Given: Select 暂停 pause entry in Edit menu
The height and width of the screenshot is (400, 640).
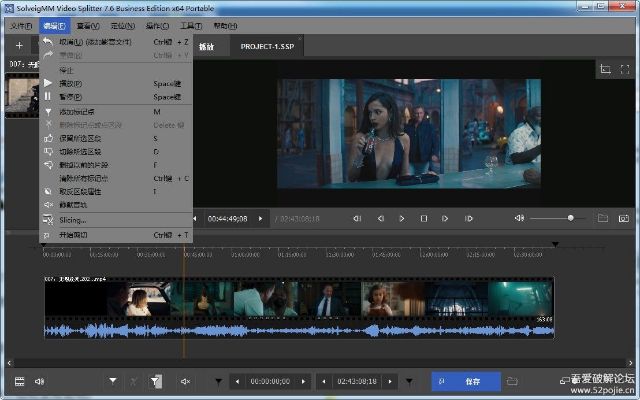Looking at the screenshot, I should tap(116, 97).
